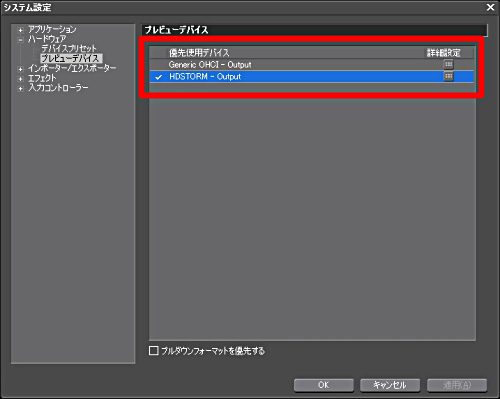Viewport: 500px width, 399px height.
Task: Select the エフェクト tree item
Action: (42, 78)
